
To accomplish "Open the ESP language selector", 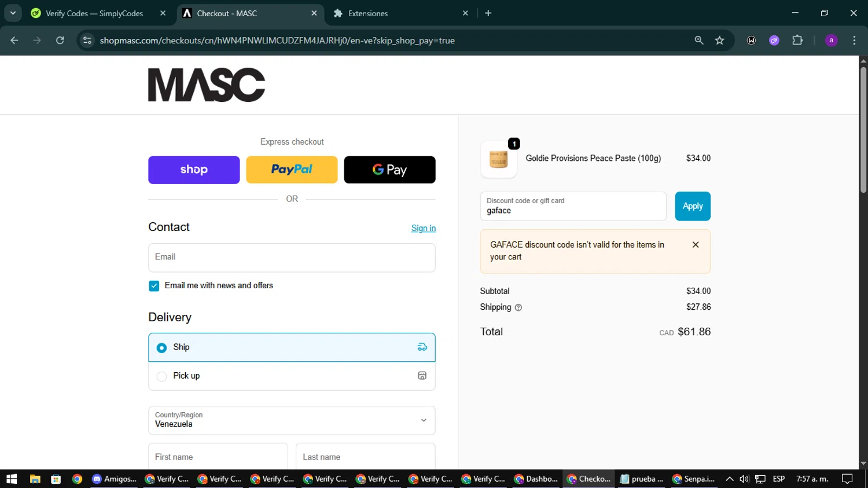I will [x=779, y=479].
